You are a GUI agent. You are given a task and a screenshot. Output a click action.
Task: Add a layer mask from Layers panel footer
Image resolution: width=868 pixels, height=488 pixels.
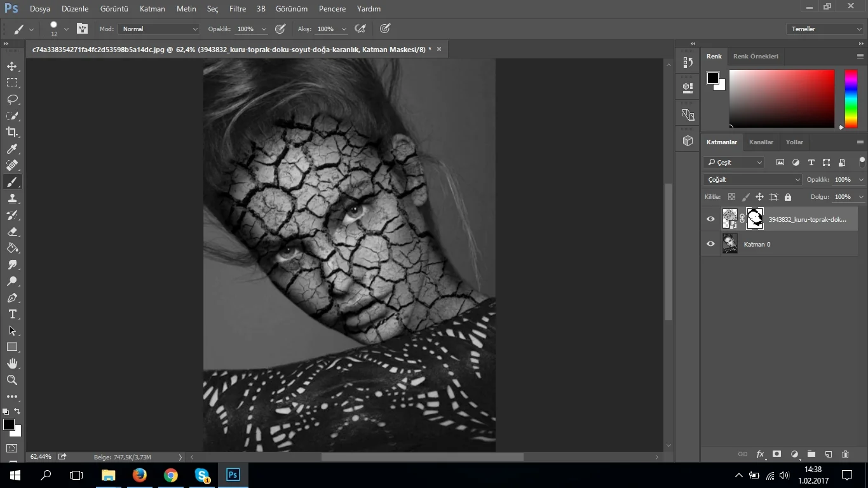click(x=776, y=454)
